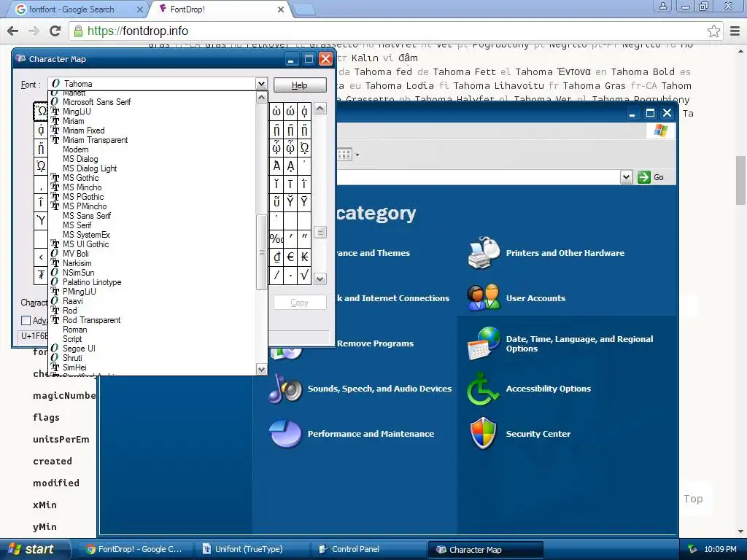
Task: Click Go button in Control Panel address bar
Action: click(651, 177)
